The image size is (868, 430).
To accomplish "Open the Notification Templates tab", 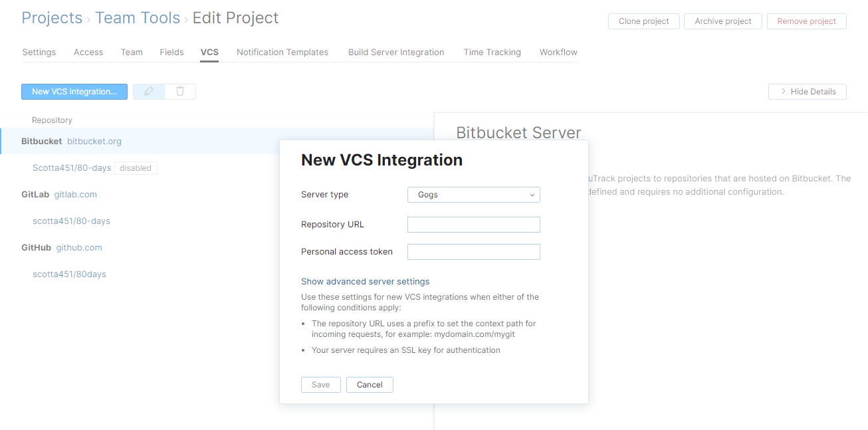I will coord(282,52).
